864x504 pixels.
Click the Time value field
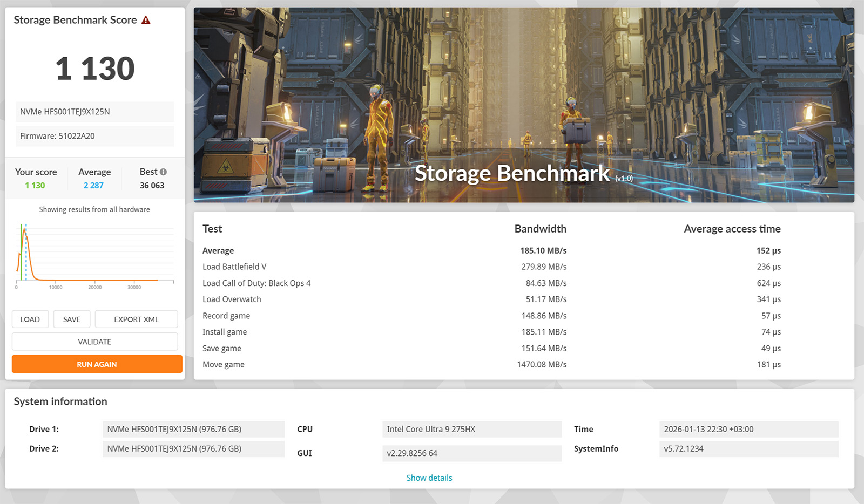748,430
